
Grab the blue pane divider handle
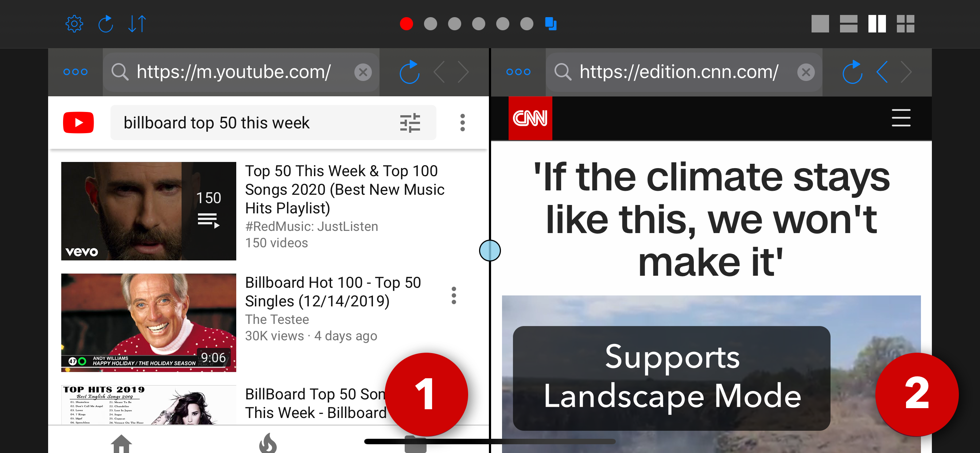pyautogui.click(x=490, y=251)
